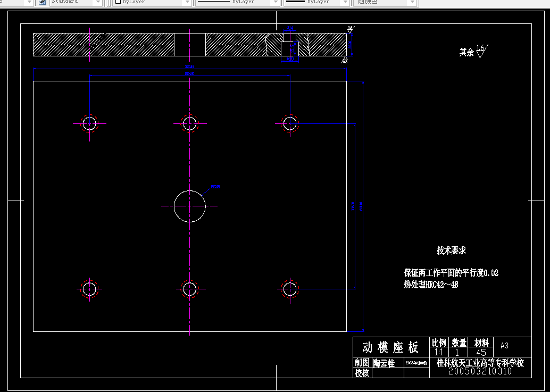
Task: Select the drafter name 陶云桂
Action: point(384,363)
